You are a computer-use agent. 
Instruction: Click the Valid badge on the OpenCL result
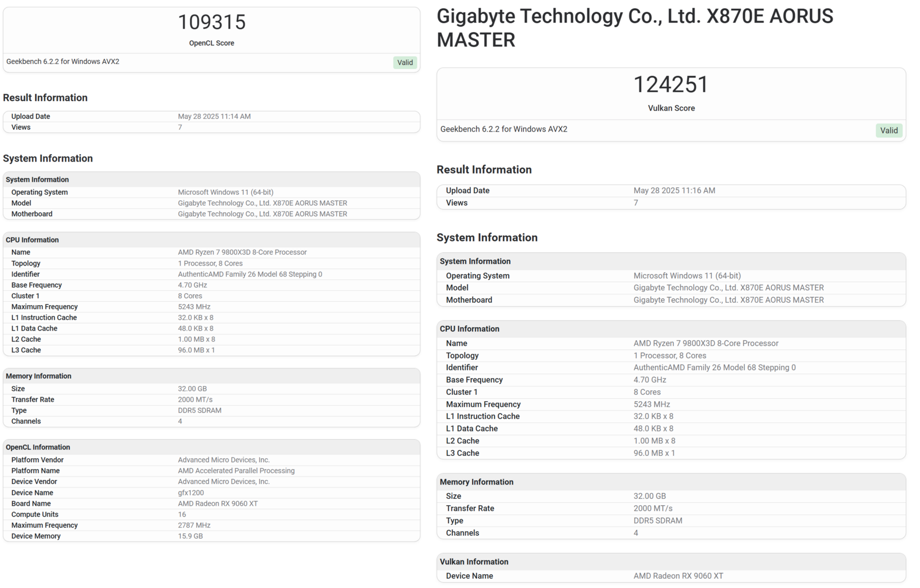[x=405, y=62]
